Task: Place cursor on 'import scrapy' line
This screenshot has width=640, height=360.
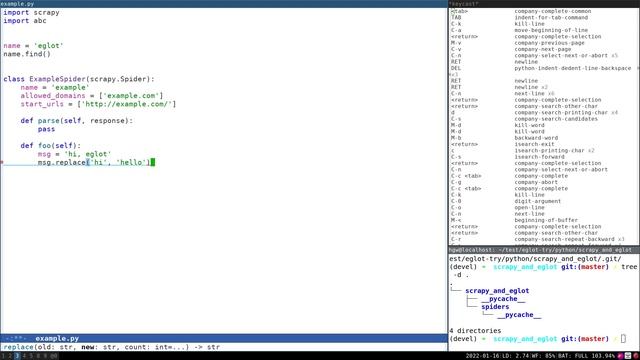Action: tap(31, 13)
